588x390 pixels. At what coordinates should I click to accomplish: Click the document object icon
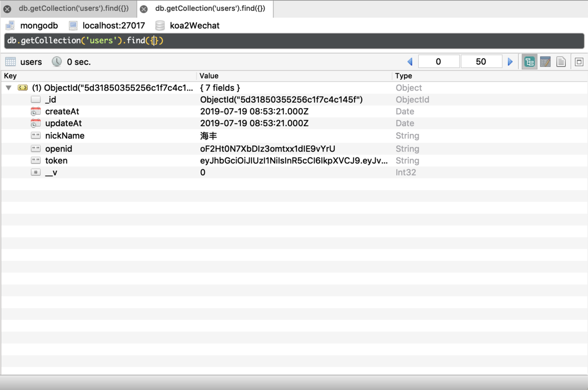point(23,88)
